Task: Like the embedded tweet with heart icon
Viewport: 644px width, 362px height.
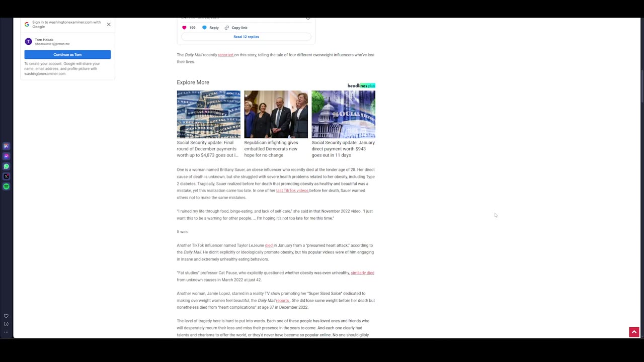Action: click(x=184, y=28)
